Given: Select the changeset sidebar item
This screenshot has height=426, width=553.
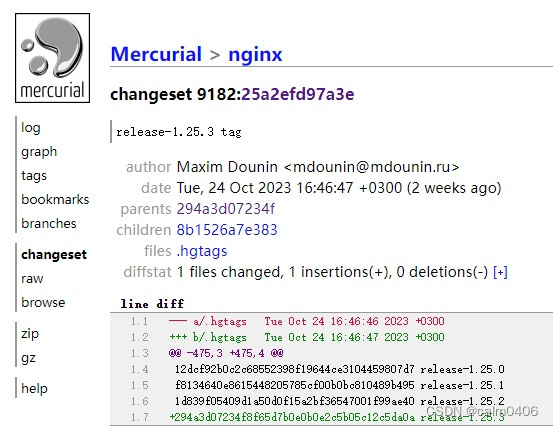Looking at the screenshot, I should 54,255.
